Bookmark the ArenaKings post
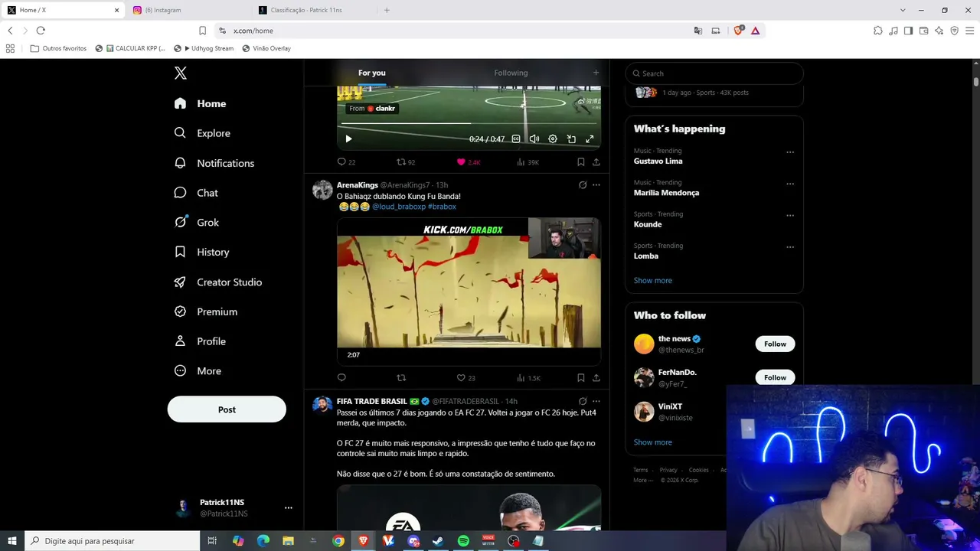 point(581,378)
